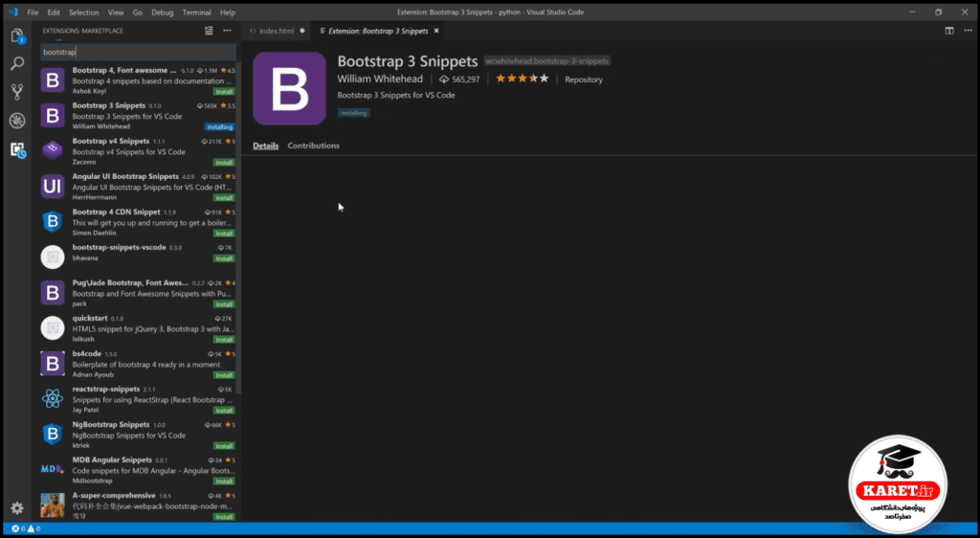Viewport: 980px width, 538px height.
Task: Select MDB Angular Snippets extension icon
Action: [53, 469]
